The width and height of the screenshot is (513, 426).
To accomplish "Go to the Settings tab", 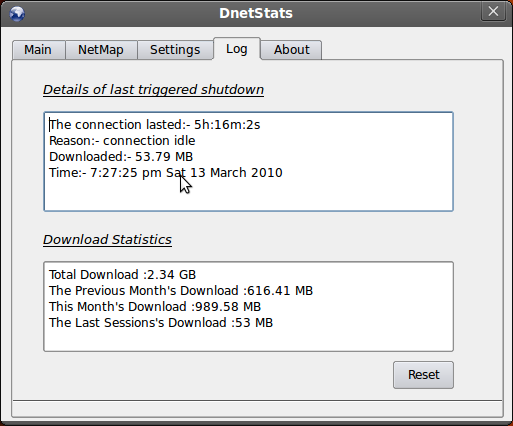I will 175,50.
